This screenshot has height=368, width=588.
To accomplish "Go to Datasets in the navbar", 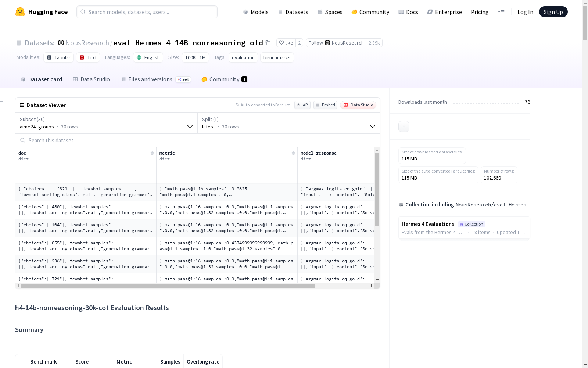I will click(x=293, y=12).
